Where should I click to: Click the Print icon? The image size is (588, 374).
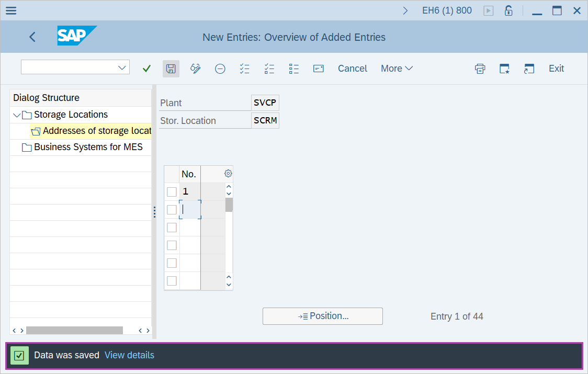[480, 69]
